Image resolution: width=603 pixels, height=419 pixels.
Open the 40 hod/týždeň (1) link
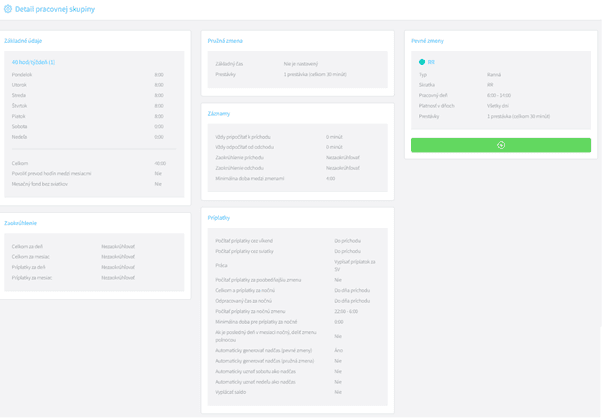point(33,62)
